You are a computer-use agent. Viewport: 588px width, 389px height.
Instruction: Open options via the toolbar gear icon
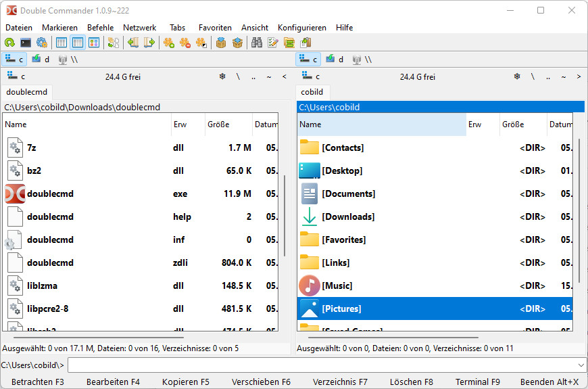(x=41, y=43)
